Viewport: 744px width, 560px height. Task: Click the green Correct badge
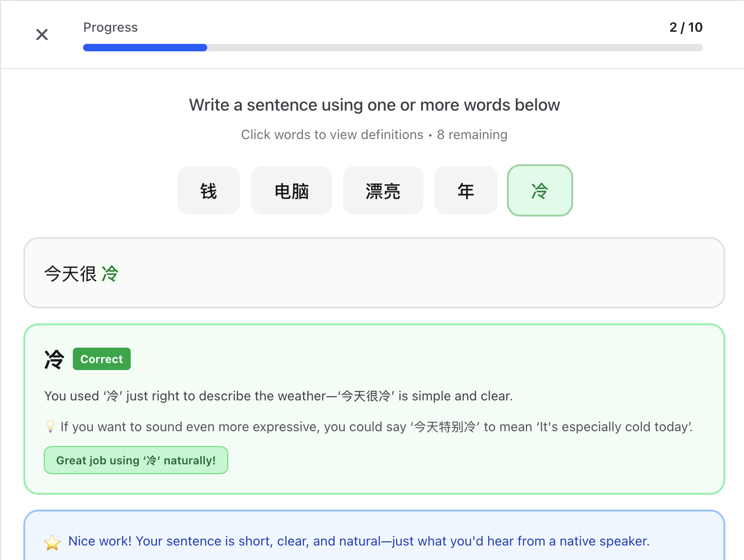pos(102,359)
